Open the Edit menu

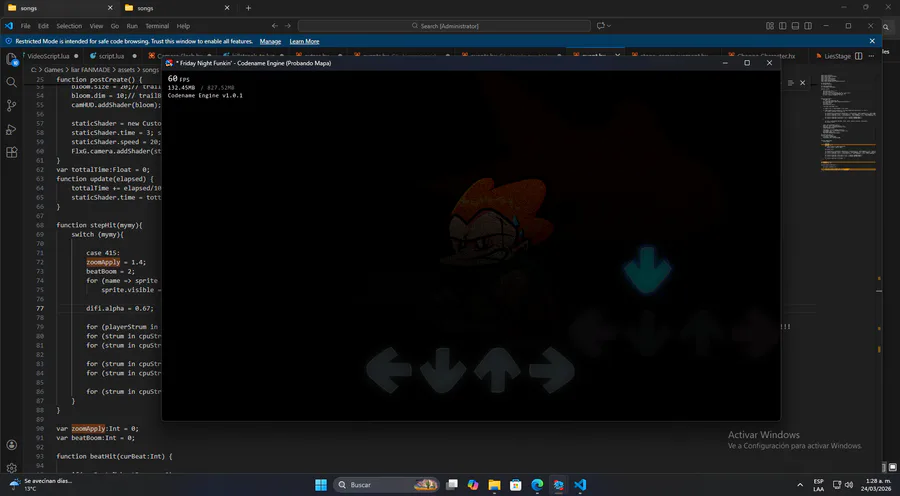pyautogui.click(x=43, y=26)
